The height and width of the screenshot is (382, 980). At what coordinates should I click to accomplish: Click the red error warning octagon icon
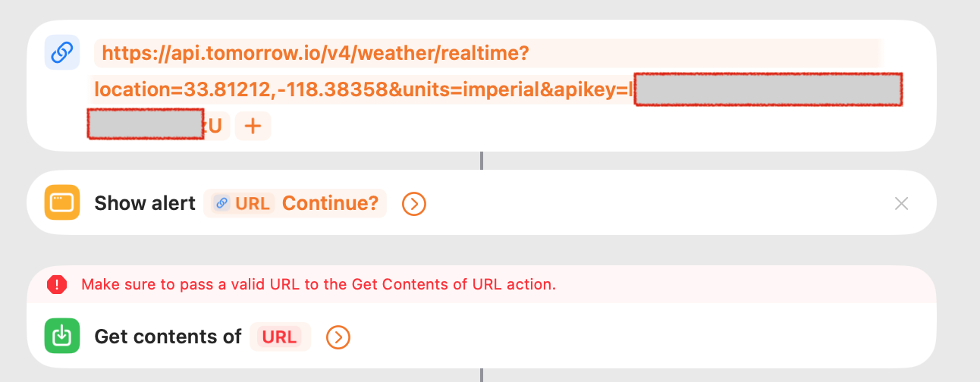click(x=57, y=284)
